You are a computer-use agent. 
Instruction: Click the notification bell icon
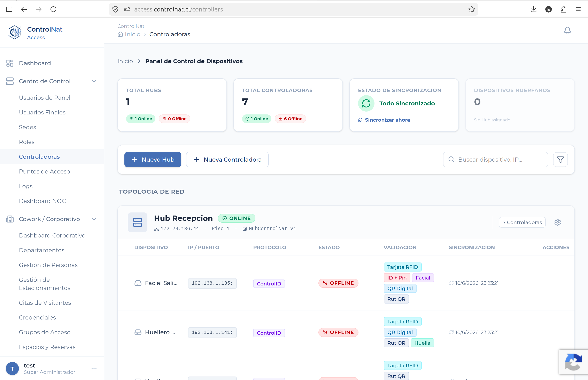coord(567,30)
